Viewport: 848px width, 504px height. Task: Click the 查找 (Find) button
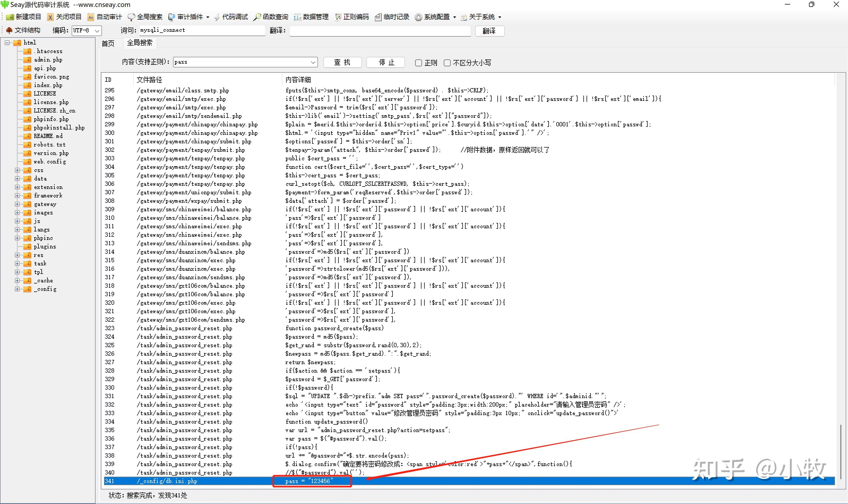[x=342, y=62]
